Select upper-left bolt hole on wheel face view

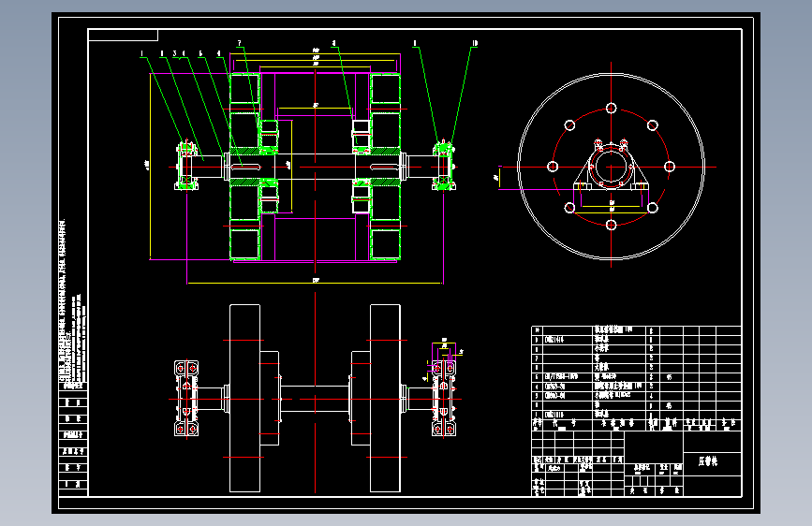click(569, 124)
